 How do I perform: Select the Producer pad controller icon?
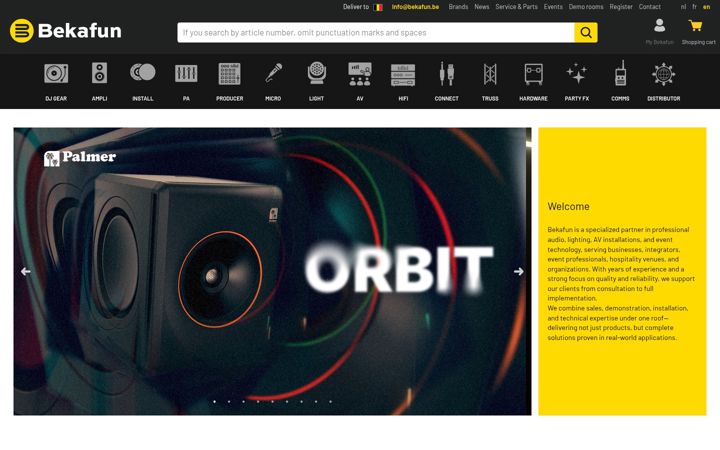(x=230, y=73)
